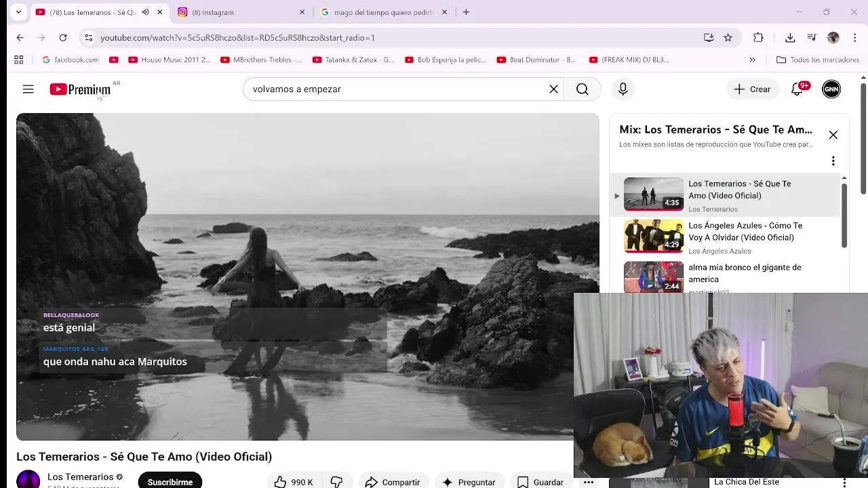Viewport: 868px width, 488px height.
Task: Open the unlabeled YouTube icon bookmark
Action: (x=114, y=60)
